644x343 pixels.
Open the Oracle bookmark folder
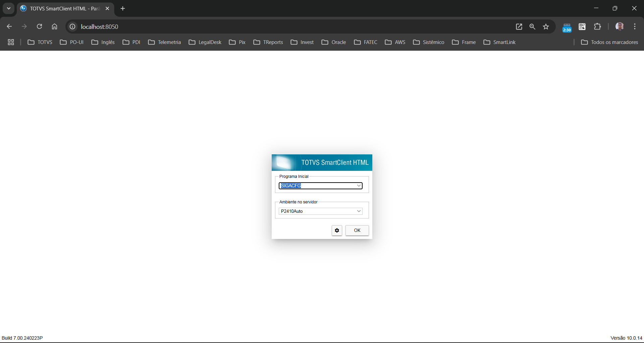point(334,42)
